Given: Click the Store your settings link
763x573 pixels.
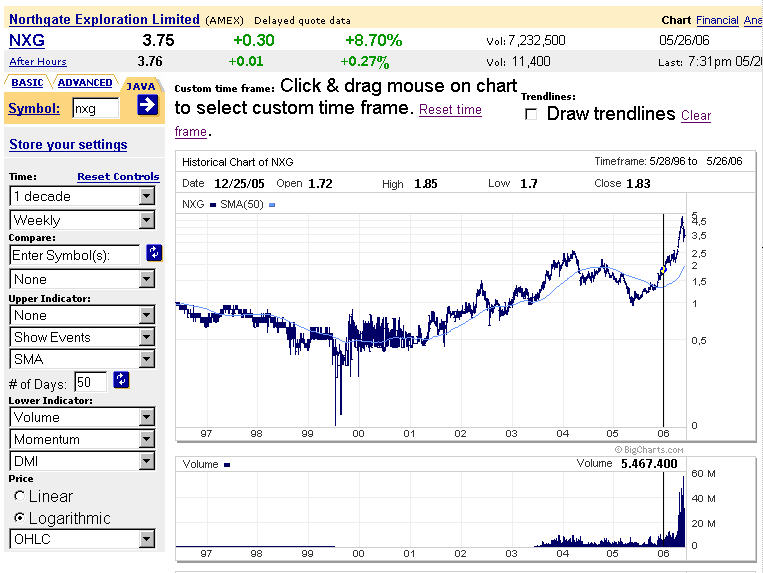Looking at the screenshot, I should [x=68, y=144].
